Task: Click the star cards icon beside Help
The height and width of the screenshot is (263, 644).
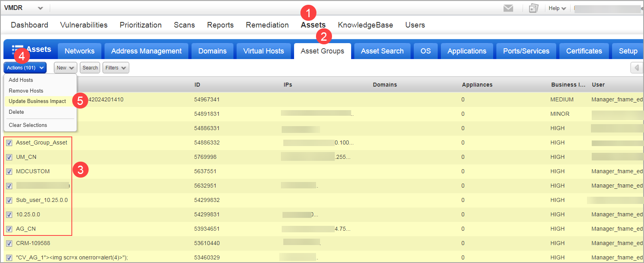Action: [533, 8]
